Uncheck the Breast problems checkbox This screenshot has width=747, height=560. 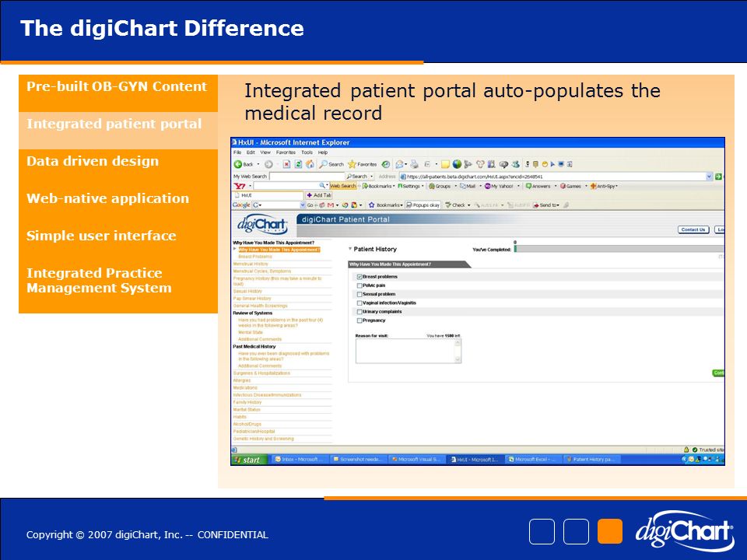click(359, 277)
